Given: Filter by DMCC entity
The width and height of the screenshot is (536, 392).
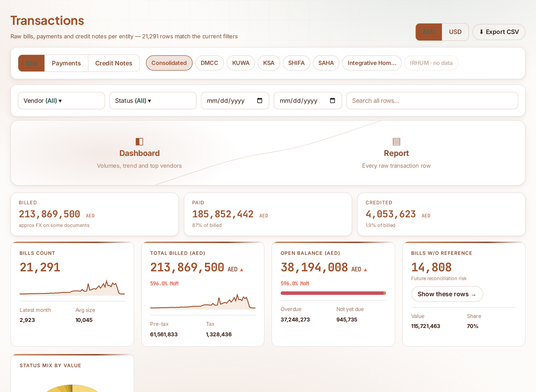Looking at the screenshot, I should [x=209, y=63].
